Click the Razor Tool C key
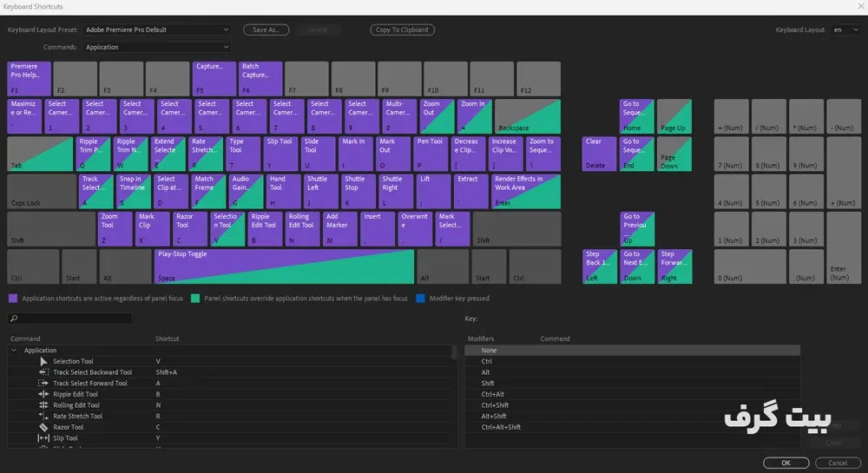The width and height of the screenshot is (868, 473). pyautogui.click(x=190, y=228)
